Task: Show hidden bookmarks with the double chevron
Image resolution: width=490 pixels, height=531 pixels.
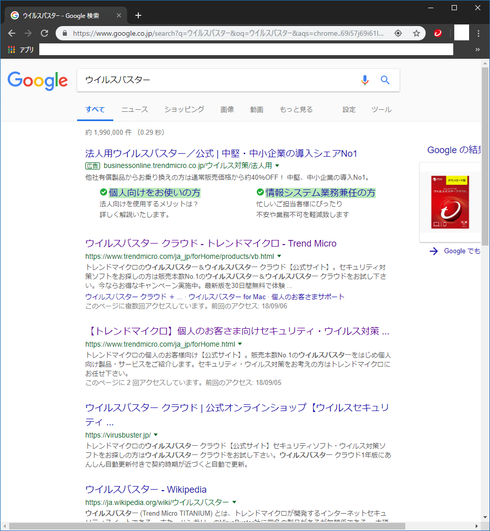Action: pyautogui.click(x=477, y=49)
